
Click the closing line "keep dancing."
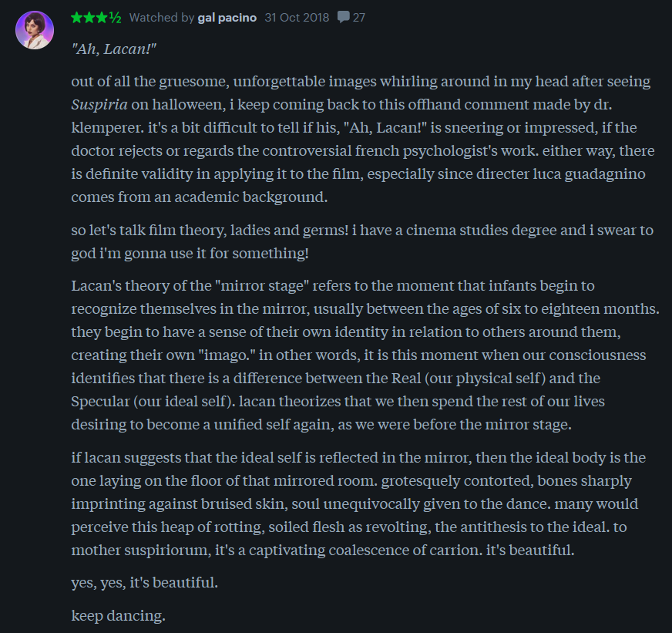tap(118, 615)
